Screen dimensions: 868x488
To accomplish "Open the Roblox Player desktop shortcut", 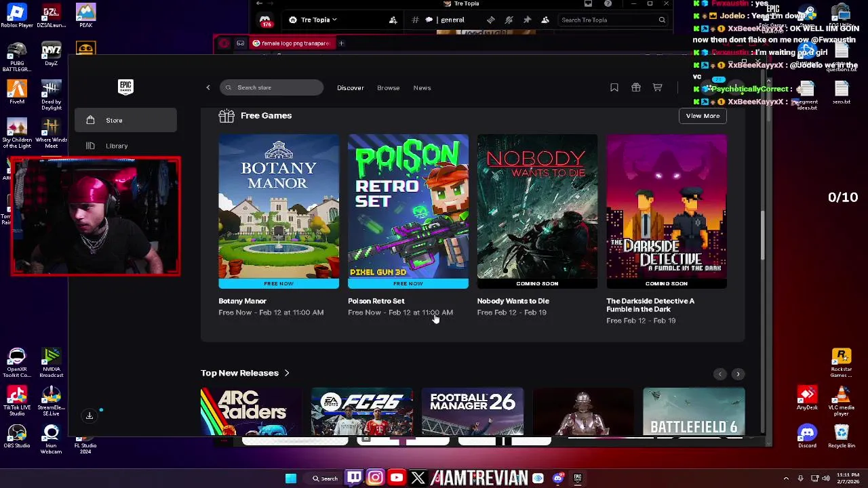I will point(17,16).
